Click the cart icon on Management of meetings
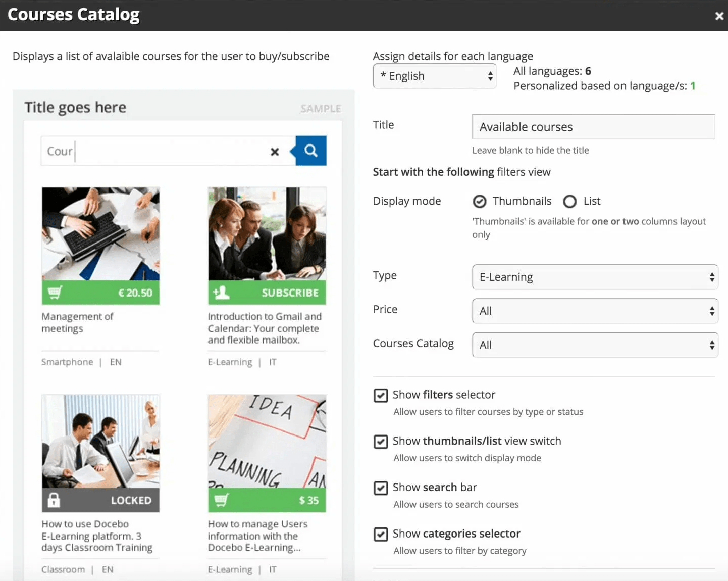 55,293
